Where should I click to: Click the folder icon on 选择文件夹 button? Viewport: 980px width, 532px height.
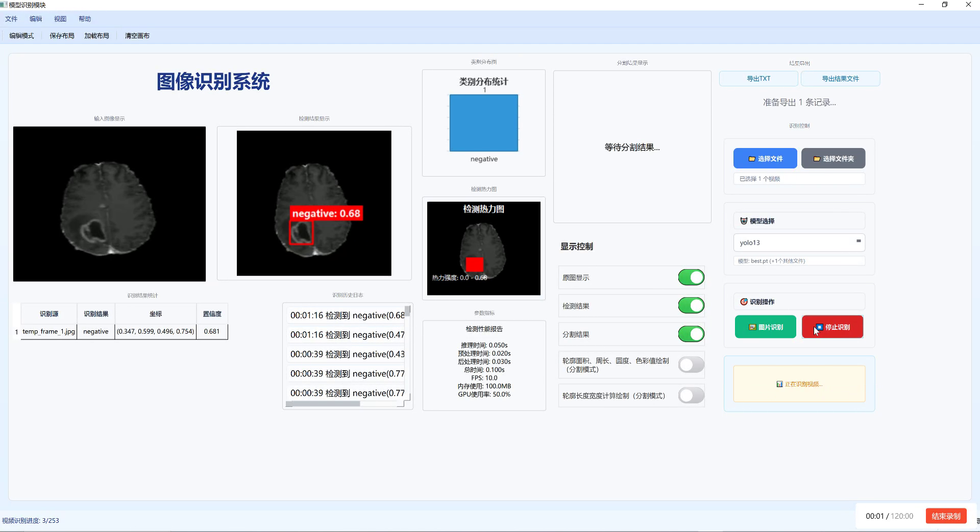click(817, 158)
